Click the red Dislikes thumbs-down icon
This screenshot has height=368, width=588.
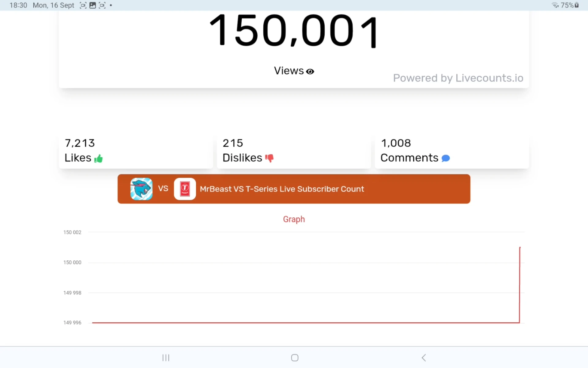point(269,159)
